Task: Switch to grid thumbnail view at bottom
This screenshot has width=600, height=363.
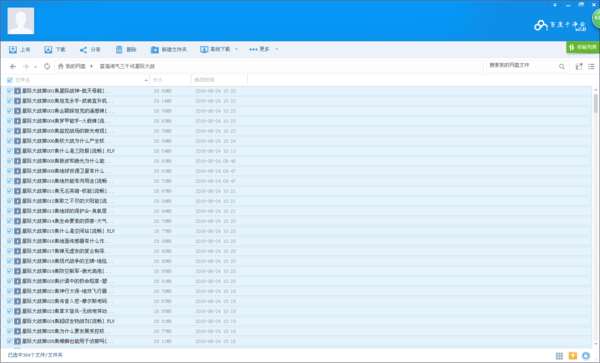Action: point(559,356)
